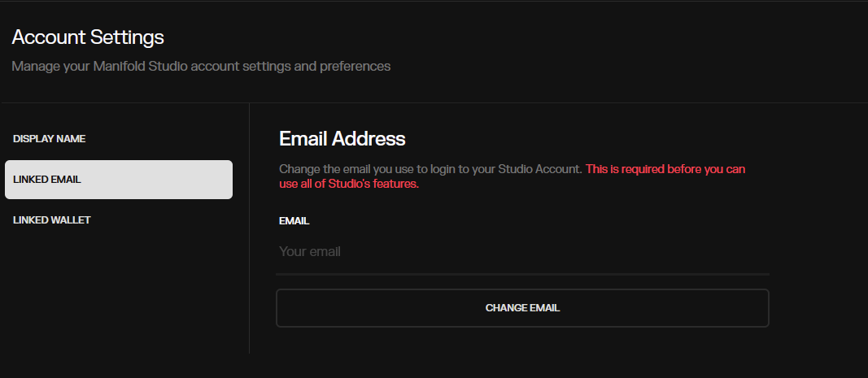
Task: Select the Linked Email tab
Action: [x=118, y=180]
